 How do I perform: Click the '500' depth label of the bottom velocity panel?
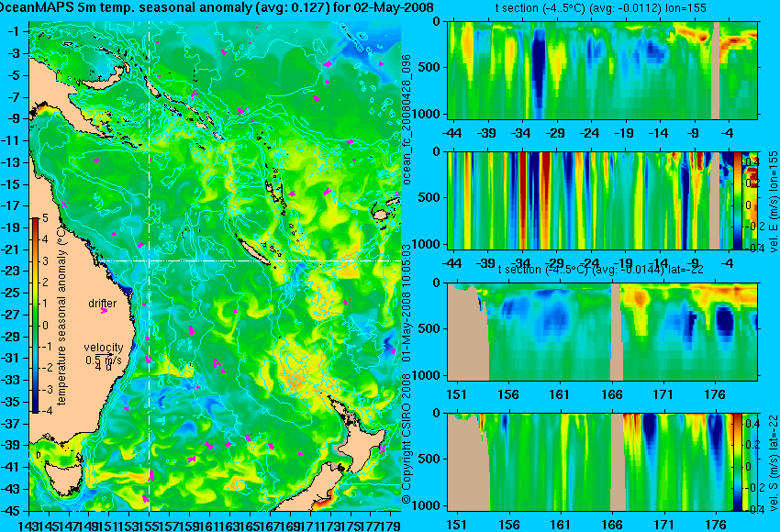[x=430, y=459]
